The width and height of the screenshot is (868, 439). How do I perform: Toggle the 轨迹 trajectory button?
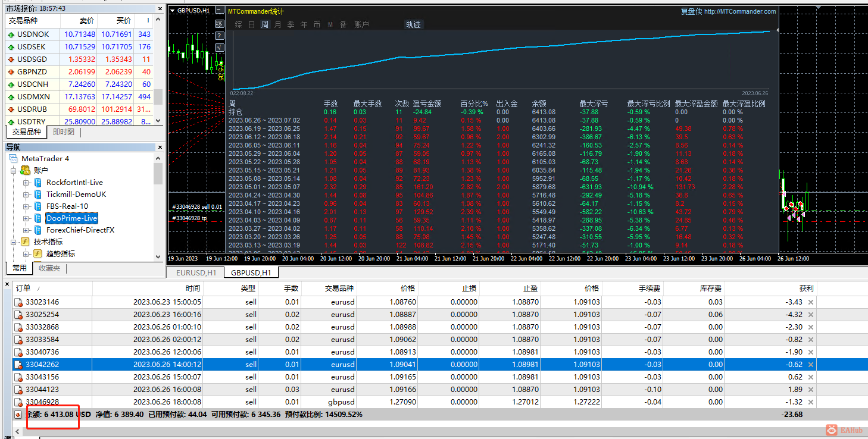pyautogui.click(x=413, y=24)
